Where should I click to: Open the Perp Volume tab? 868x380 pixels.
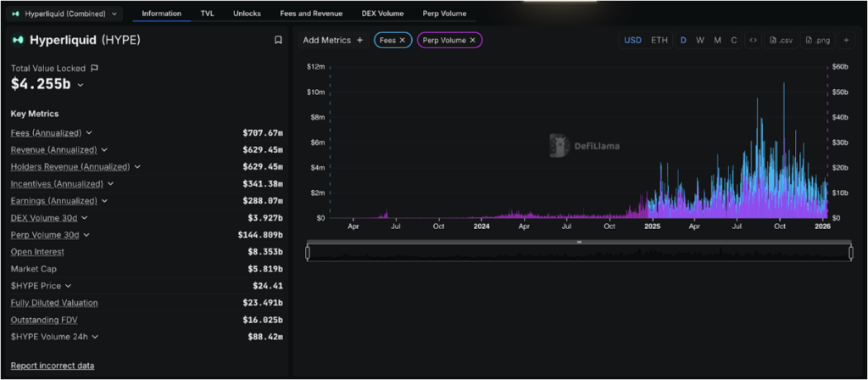tap(444, 14)
